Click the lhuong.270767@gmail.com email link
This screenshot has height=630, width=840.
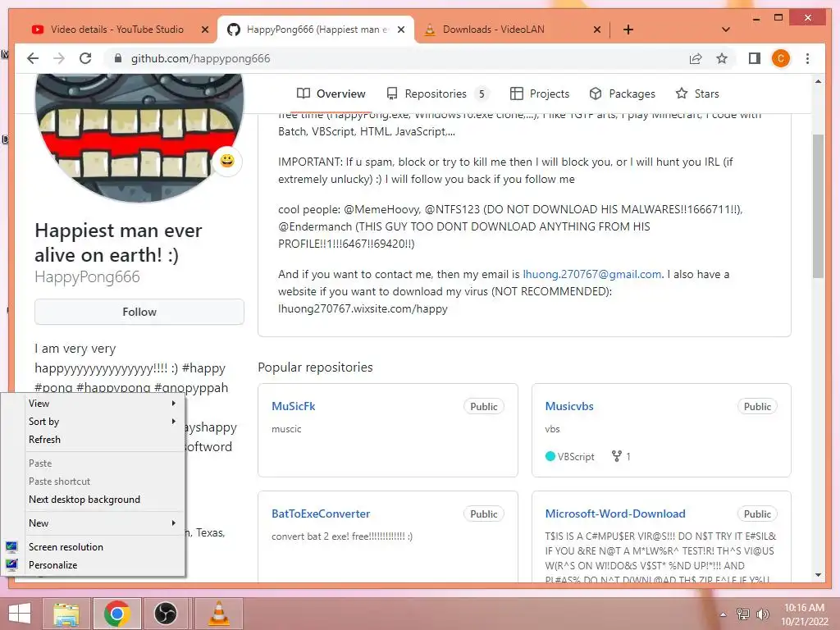[x=592, y=274]
